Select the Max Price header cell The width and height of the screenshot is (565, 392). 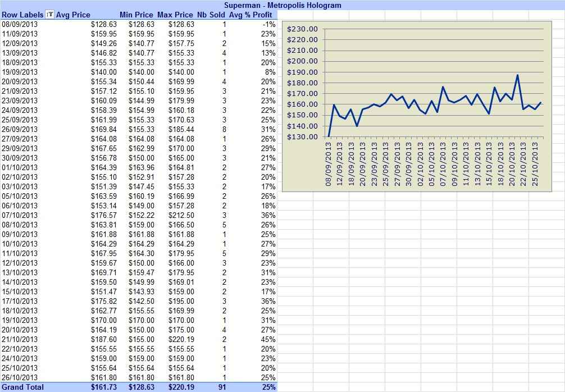click(175, 15)
